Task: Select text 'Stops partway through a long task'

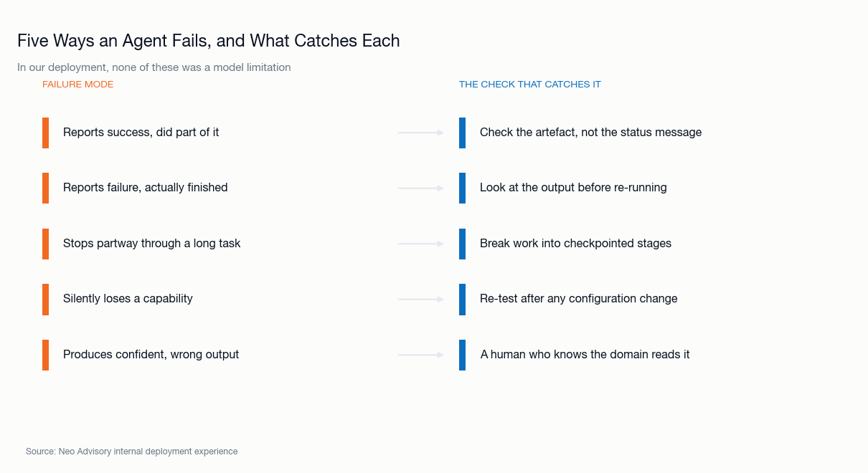Action: (x=152, y=244)
